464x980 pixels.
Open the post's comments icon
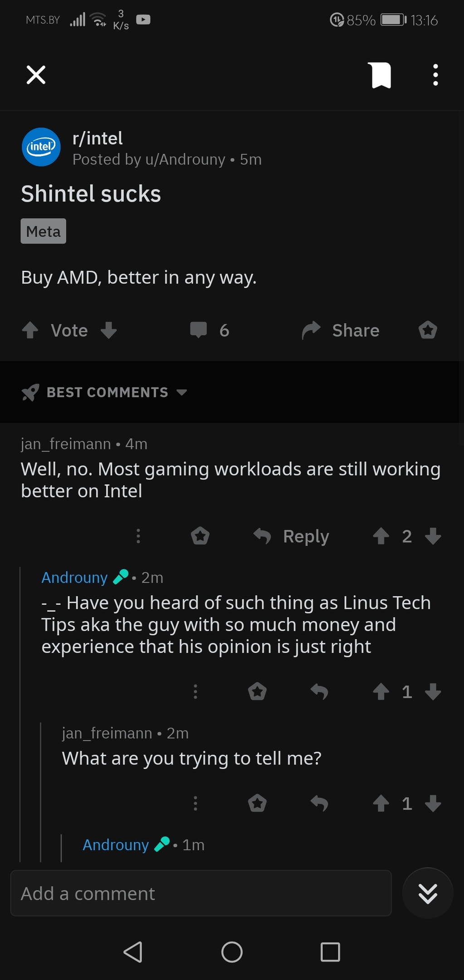pyautogui.click(x=199, y=330)
